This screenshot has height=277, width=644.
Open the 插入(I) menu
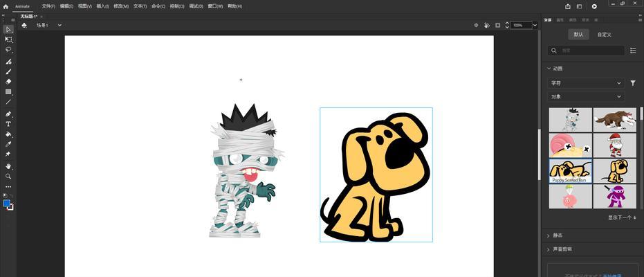102,6
